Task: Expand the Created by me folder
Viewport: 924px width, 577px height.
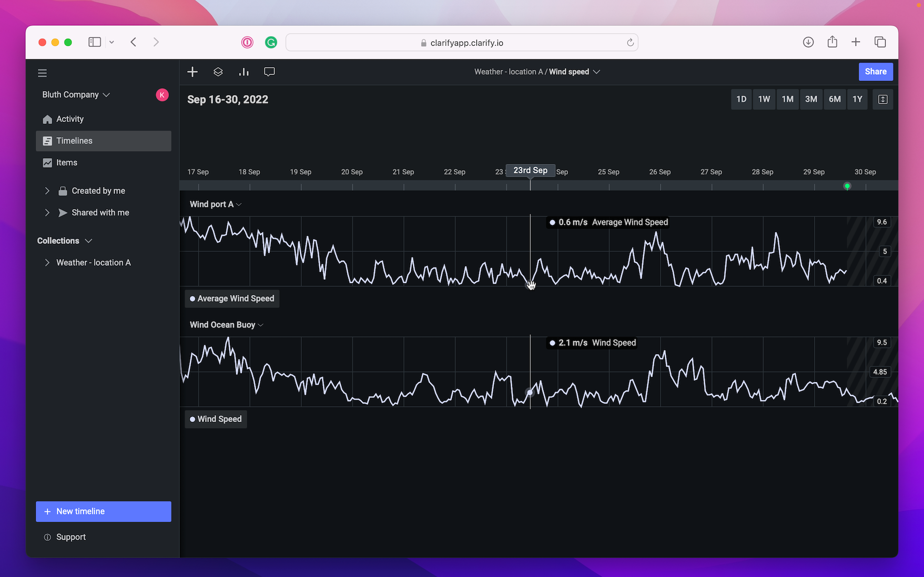Action: 47,191
